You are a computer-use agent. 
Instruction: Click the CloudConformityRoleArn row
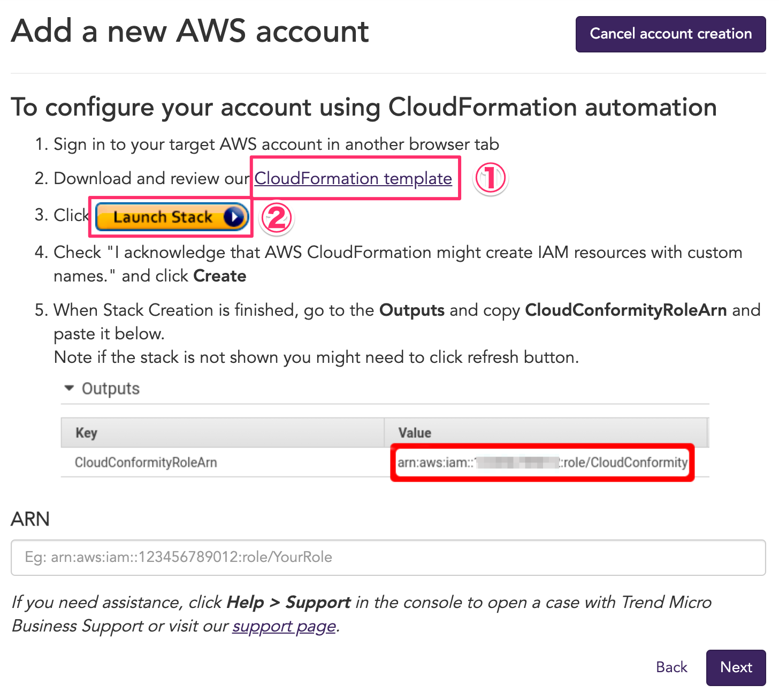point(146,462)
